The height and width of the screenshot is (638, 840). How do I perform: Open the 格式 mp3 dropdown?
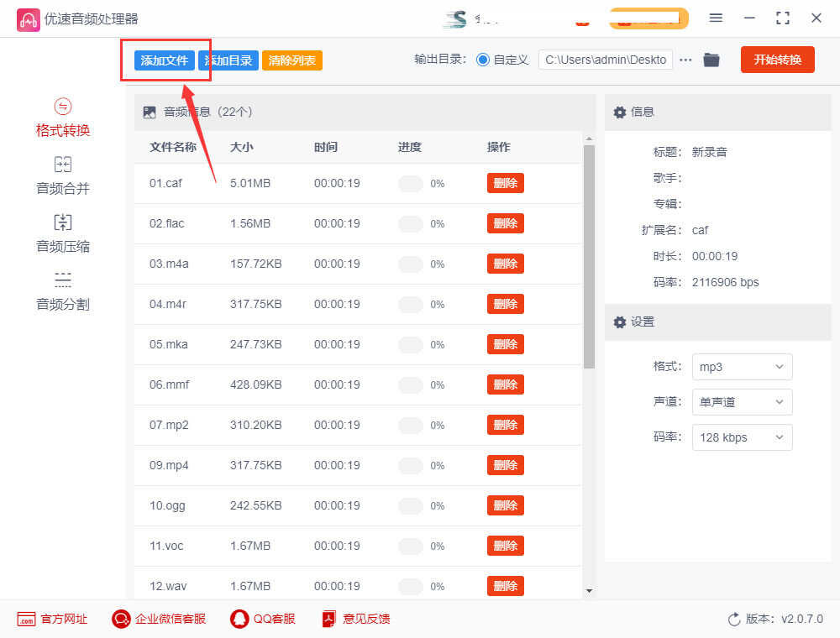coord(742,367)
